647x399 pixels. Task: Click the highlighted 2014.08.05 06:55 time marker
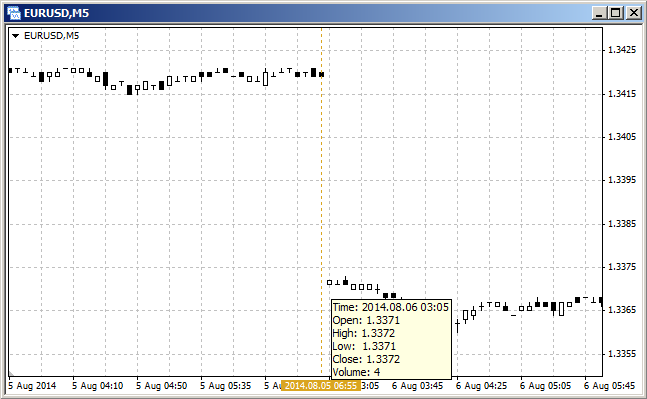pos(321,386)
